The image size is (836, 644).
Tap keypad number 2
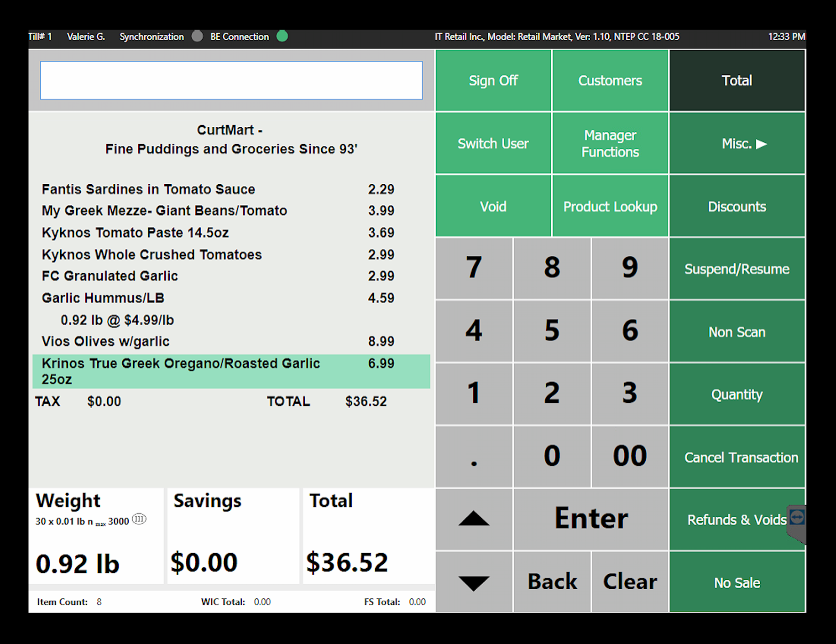click(552, 394)
